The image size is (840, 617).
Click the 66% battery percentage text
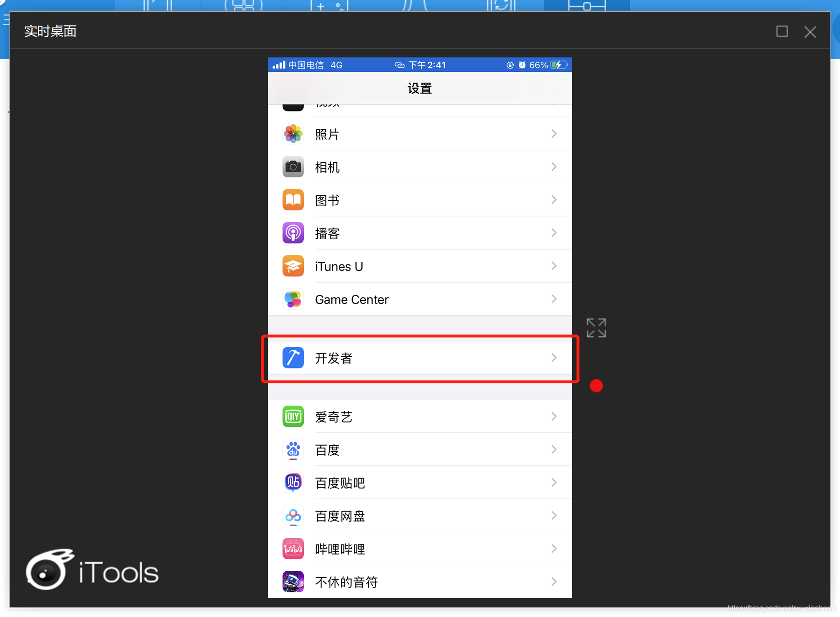[539, 65]
